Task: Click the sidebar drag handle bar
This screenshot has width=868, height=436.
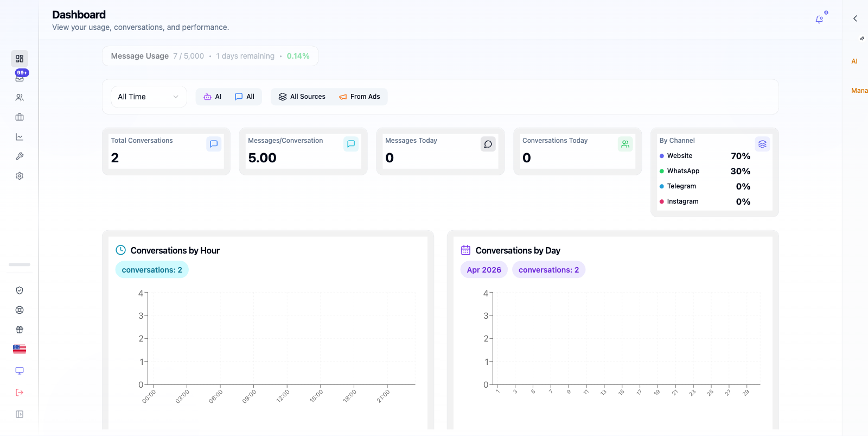Action: 20,264
